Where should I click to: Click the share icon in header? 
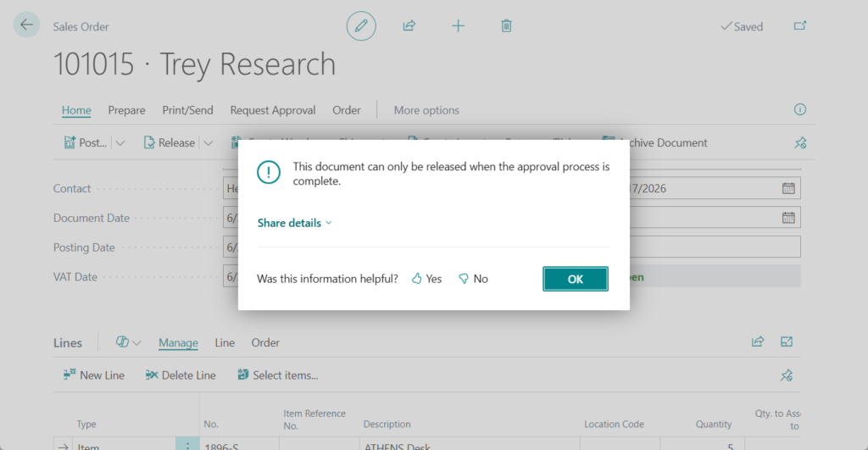pyautogui.click(x=409, y=26)
